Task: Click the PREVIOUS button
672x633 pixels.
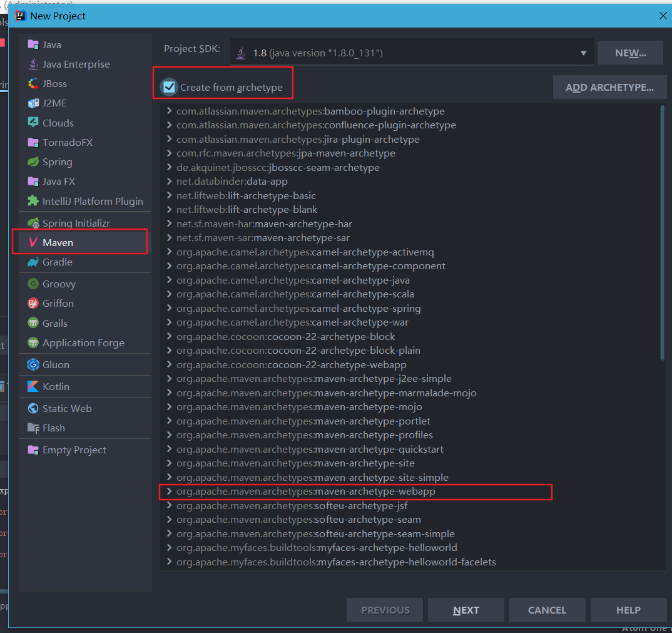Action: (385, 610)
